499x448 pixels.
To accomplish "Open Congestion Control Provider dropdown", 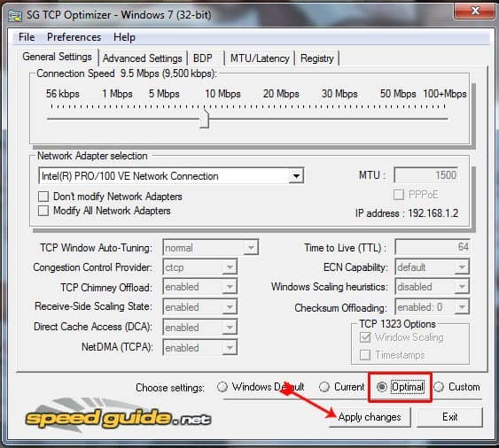I will 230,267.
